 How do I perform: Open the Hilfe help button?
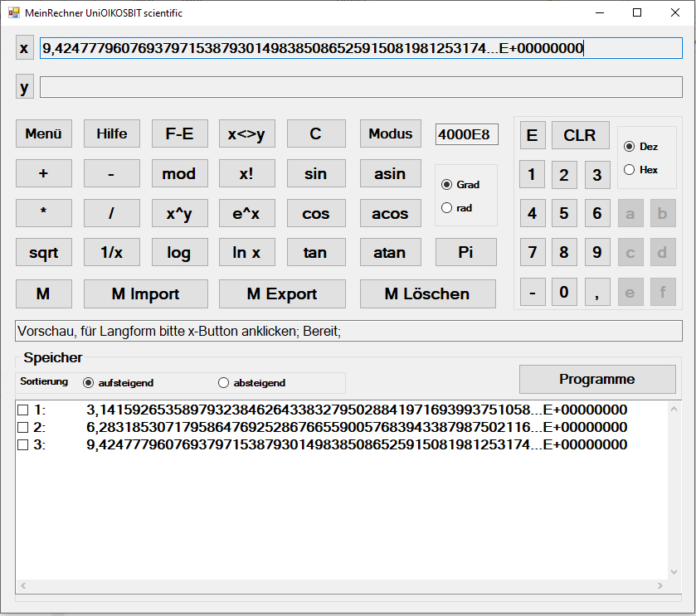pyautogui.click(x=111, y=133)
